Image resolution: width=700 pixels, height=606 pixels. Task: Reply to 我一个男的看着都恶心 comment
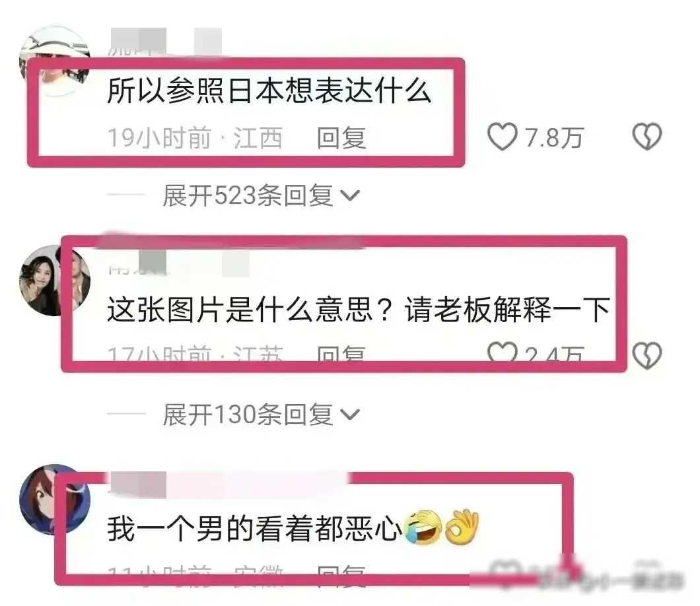click(x=341, y=572)
